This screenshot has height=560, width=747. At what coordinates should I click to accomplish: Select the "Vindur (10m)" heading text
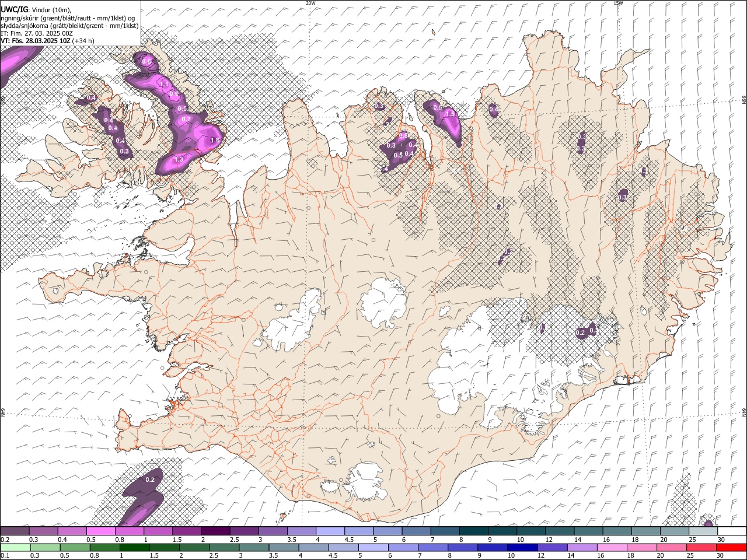tap(51, 10)
